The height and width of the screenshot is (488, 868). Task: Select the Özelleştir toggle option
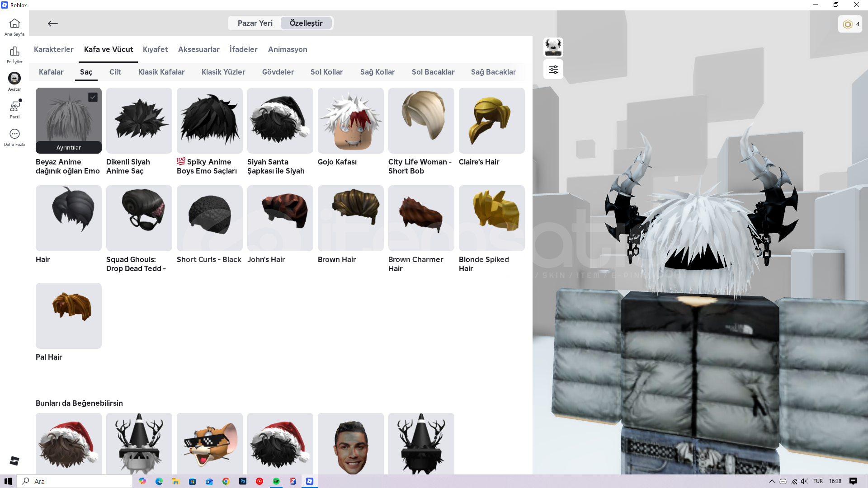tap(306, 23)
